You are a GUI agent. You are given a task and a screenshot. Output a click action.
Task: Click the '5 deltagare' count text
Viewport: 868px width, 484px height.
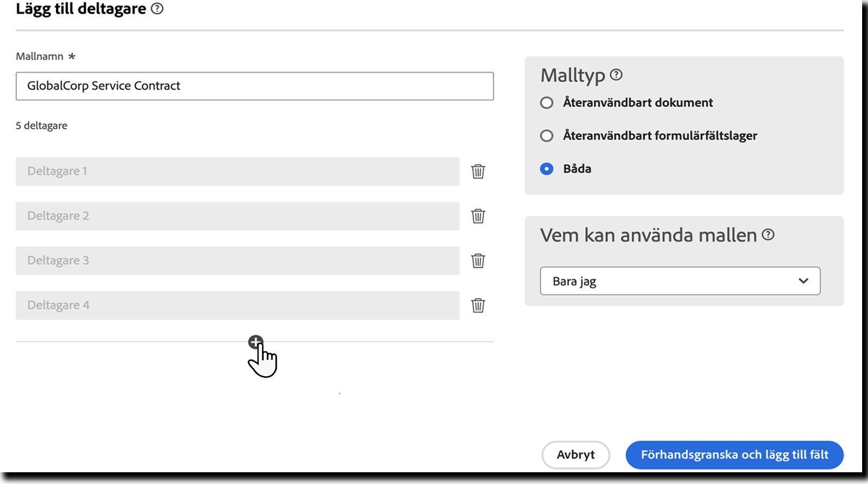coord(42,126)
